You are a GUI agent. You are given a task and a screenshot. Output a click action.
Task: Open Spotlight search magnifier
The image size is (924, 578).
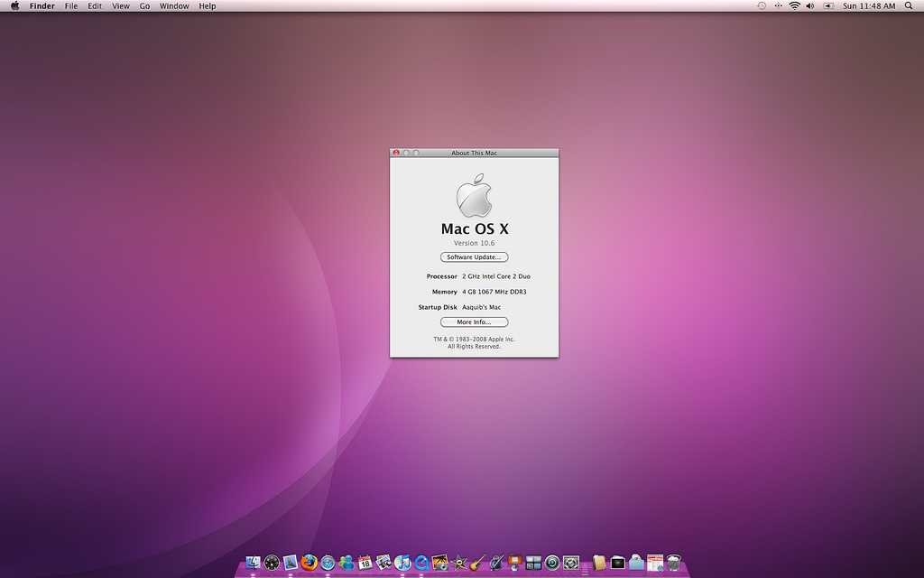[909, 6]
